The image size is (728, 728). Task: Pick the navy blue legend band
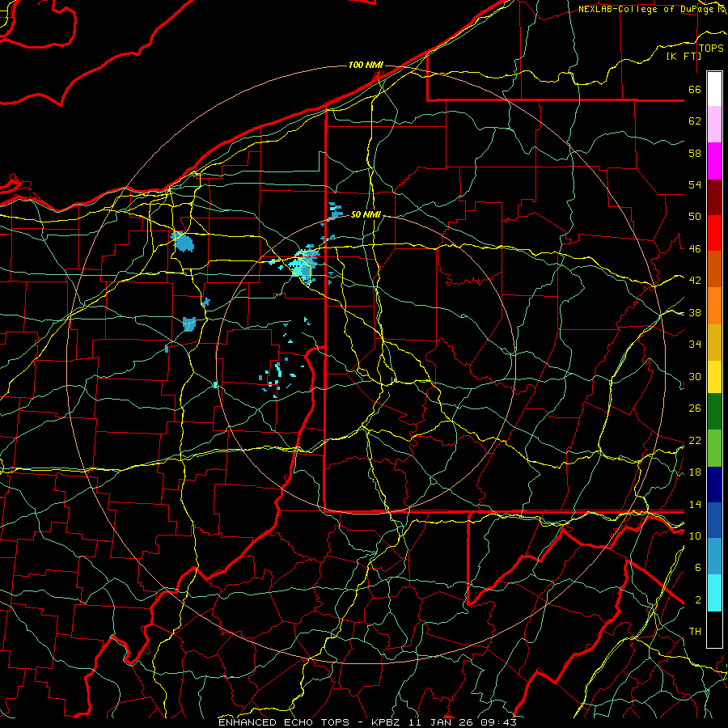(714, 485)
